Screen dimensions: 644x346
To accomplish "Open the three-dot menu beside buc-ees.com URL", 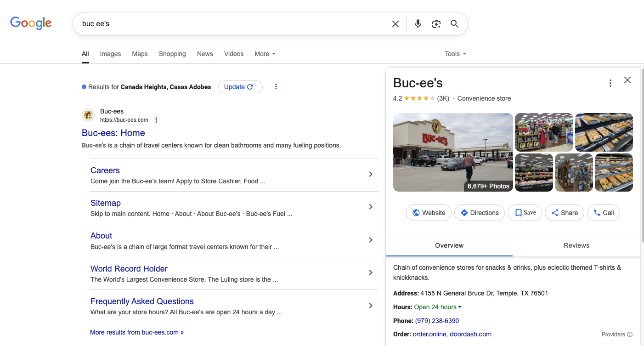I will pyautogui.click(x=156, y=120).
